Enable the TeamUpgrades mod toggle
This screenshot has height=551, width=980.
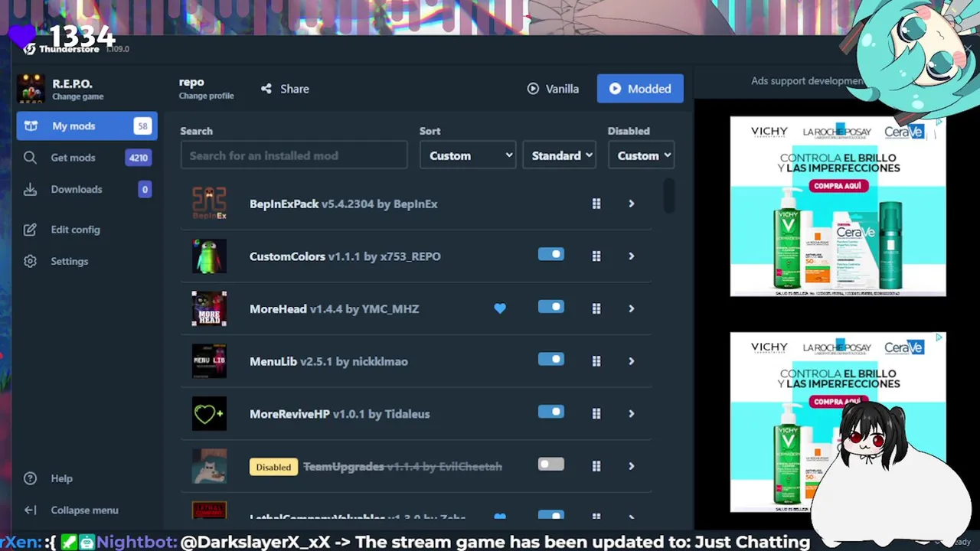coord(551,465)
